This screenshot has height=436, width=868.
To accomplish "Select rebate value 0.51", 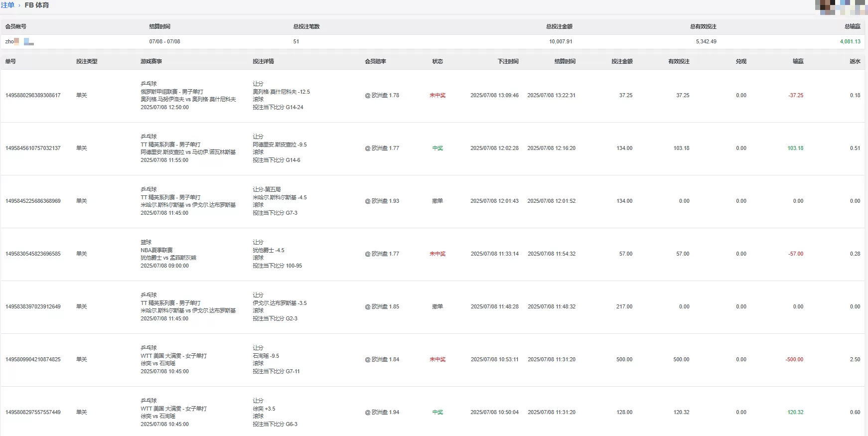I will point(855,148).
